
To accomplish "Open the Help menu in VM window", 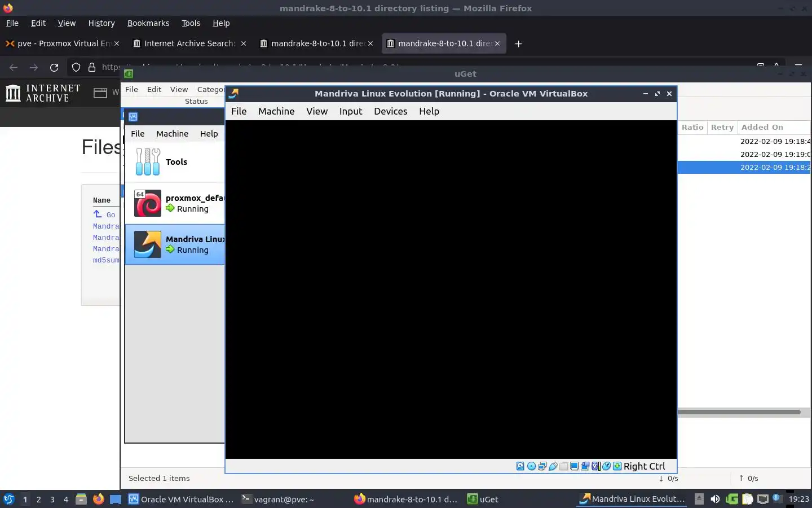I will (x=429, y=111).
